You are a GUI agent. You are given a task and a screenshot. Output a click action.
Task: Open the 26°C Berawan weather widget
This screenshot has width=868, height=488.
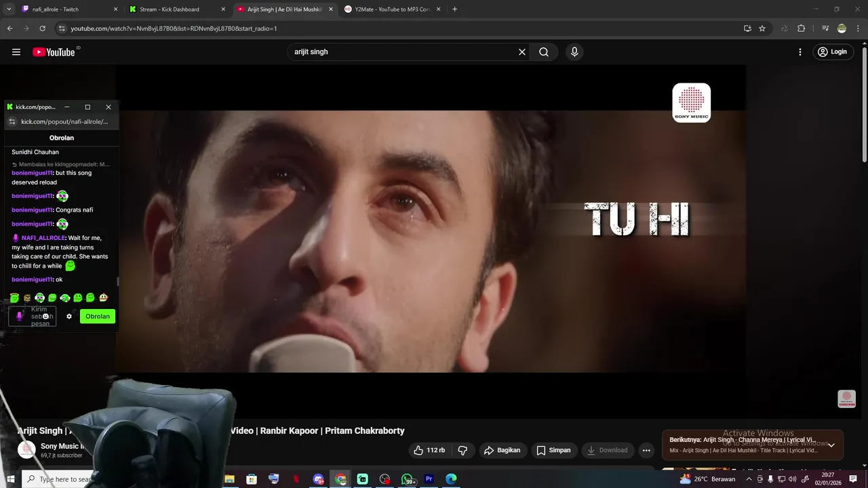707,479
